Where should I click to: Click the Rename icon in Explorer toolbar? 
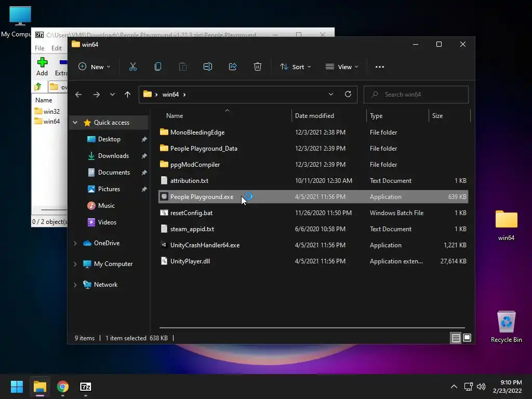tap(208, 67)
